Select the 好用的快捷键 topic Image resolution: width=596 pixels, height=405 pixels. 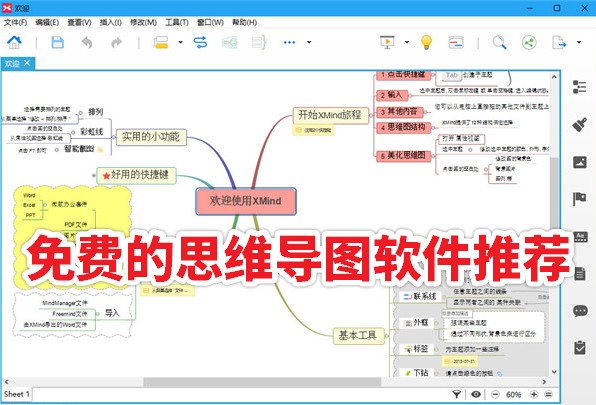coord(136,175)
